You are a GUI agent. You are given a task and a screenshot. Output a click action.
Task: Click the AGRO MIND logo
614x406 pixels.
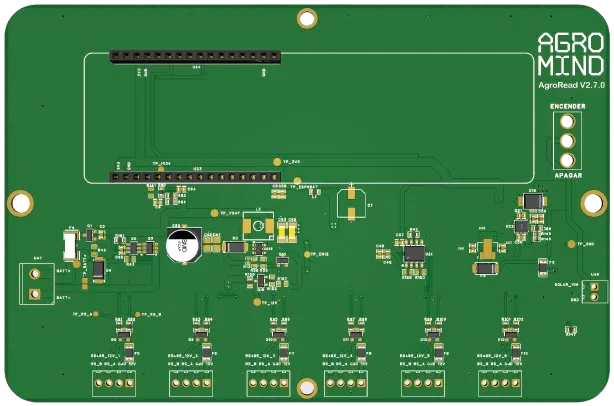pos(571,54)
